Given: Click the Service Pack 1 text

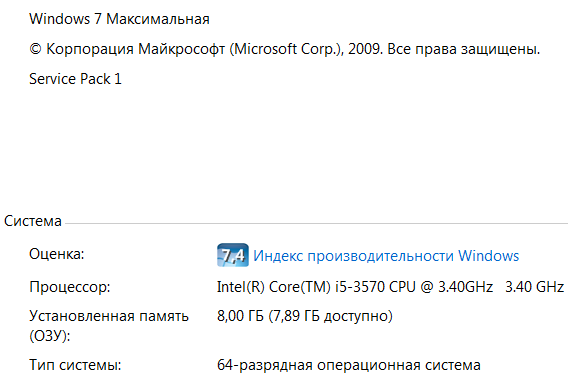Looking at the screenshot, I should [75, 79].
